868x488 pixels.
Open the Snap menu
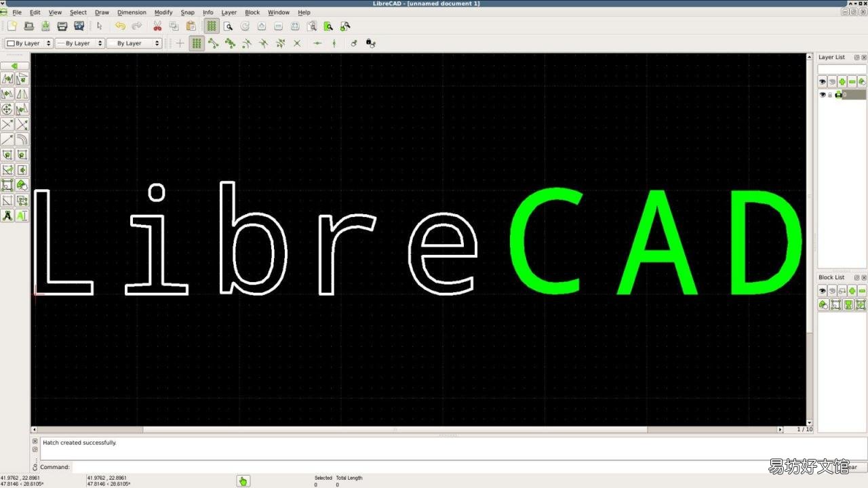(x=187, y=12)
